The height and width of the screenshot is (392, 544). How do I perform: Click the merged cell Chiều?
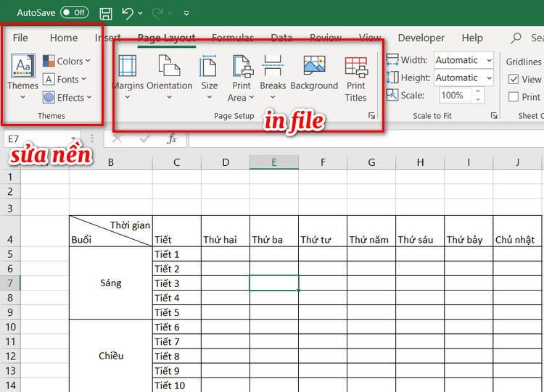[111, 356]
